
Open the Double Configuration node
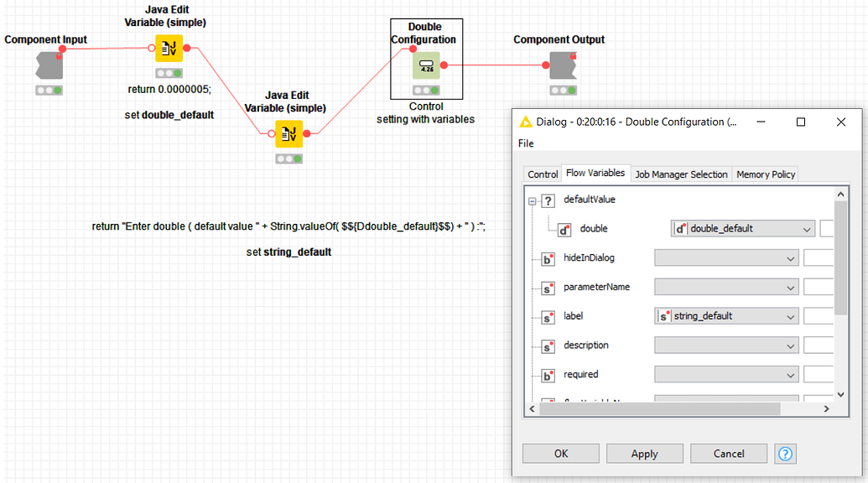[426, 65]
